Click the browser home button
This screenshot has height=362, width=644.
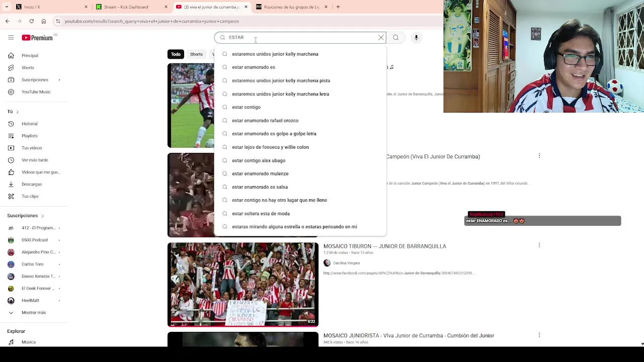44,21
